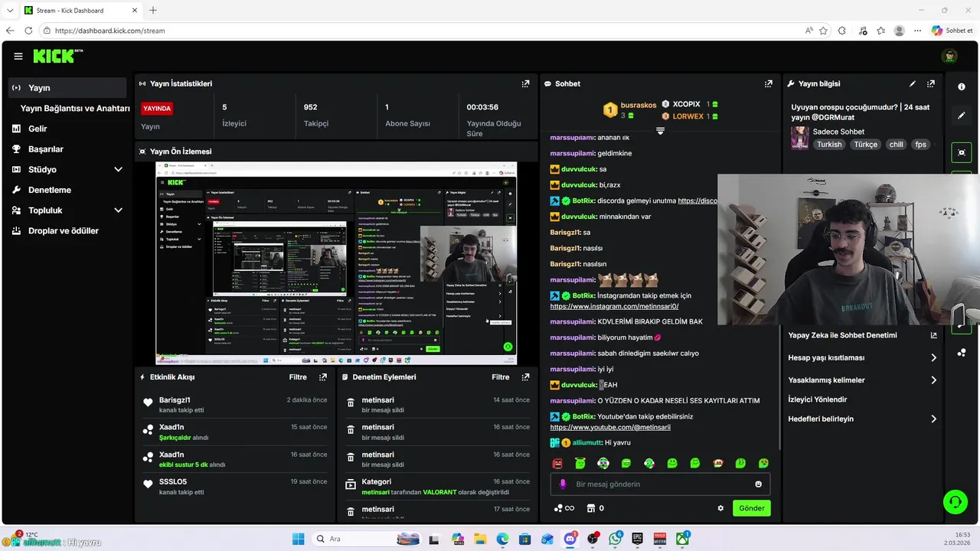
Task: Click the purple microphone icon in chat input
Action: [563, 484]
